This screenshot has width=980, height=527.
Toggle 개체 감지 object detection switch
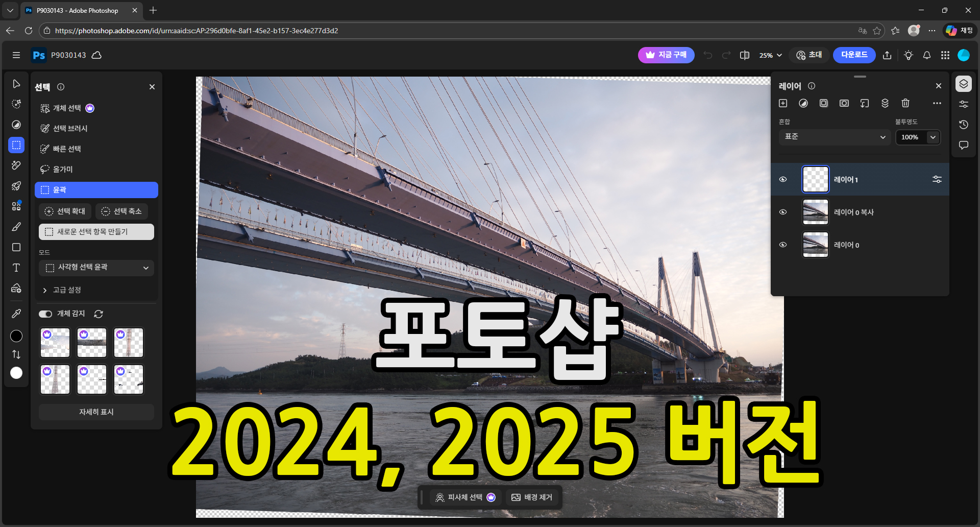tap(45, 314)
